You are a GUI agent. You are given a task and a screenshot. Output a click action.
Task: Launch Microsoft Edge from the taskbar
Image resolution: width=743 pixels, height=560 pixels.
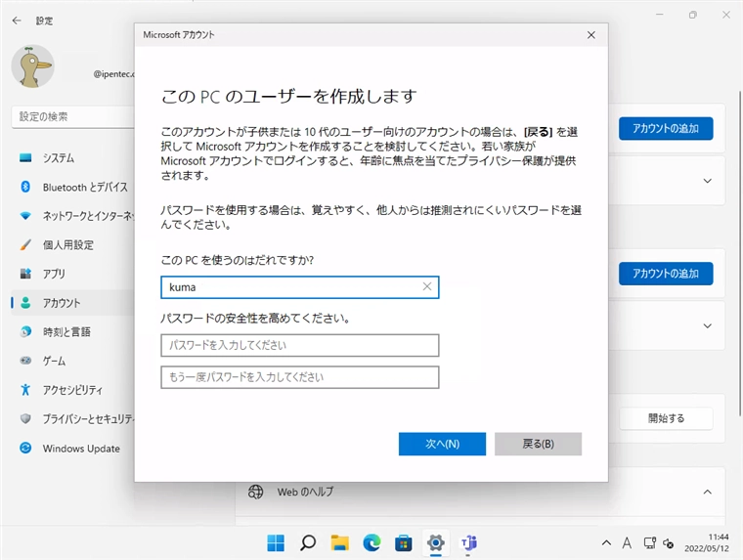tap(371, 543)
